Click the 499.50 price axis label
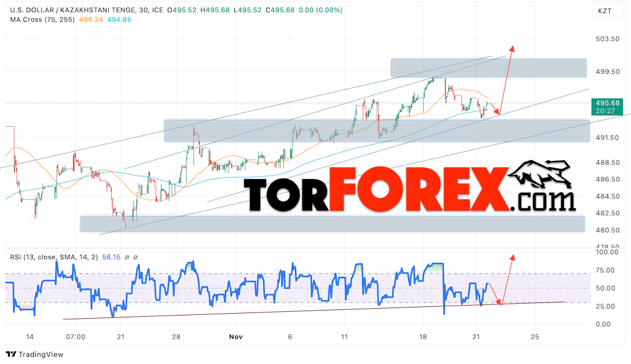The image size is (631, 364). (607, 71)
